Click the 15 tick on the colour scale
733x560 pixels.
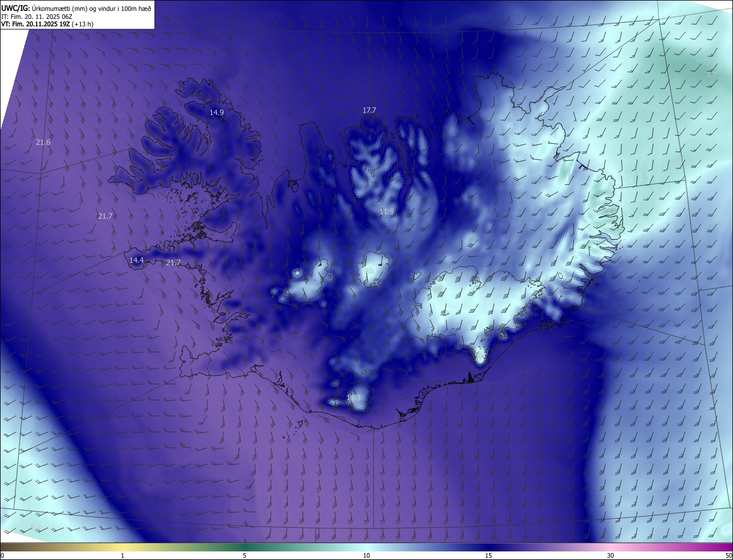click(488, 555)
